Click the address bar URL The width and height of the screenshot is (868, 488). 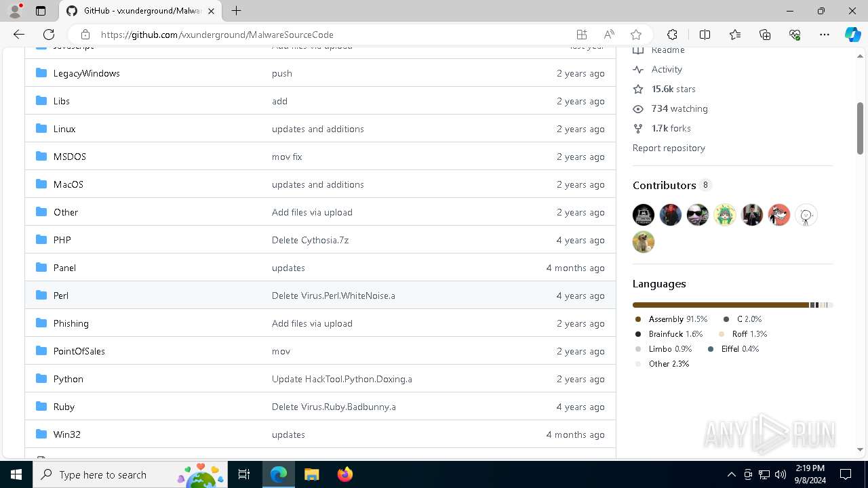pos(217,35)
